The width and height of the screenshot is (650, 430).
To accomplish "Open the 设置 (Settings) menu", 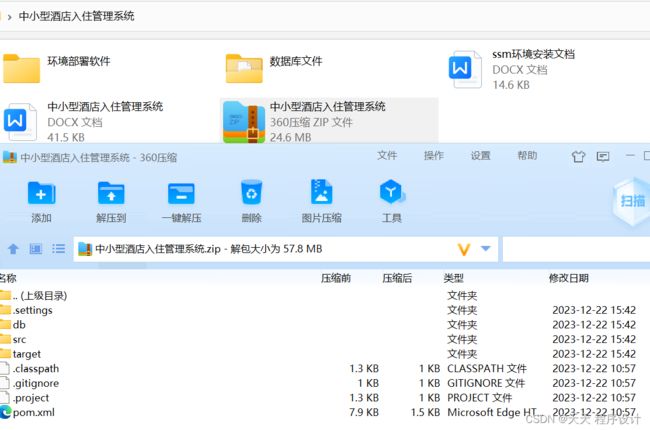I will pyautogui.click(x=481, y=156).
